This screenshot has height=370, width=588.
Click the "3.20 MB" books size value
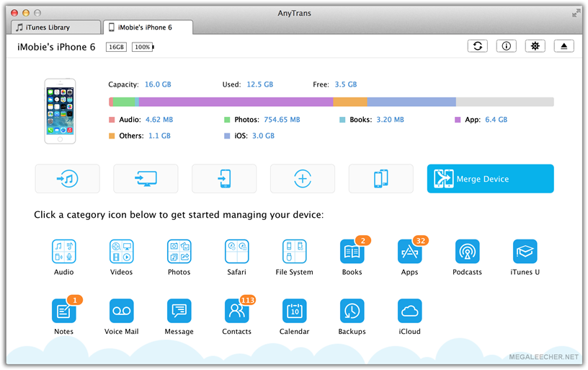tap(391, 120)
